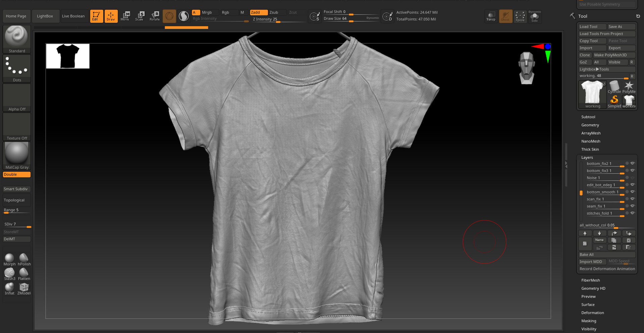Select the Standard brush
The image size is (644, 333).
[x=16, y=37]
